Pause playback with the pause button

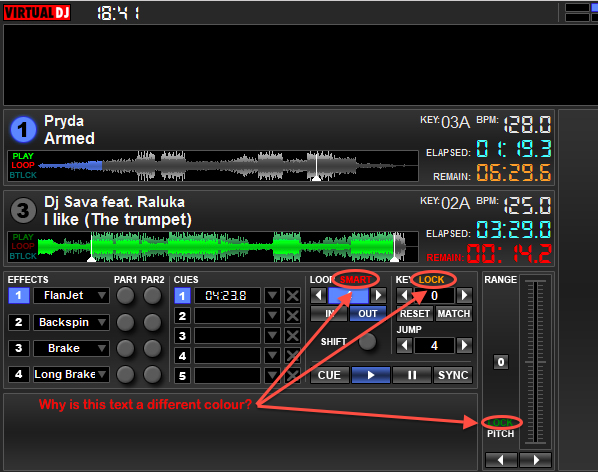412,375
